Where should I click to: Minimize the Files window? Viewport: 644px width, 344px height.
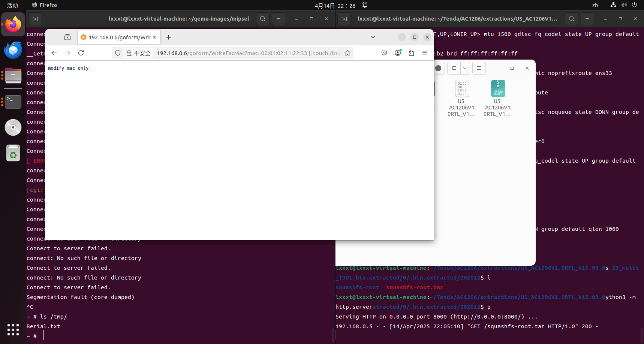pyautogui.click(x=497, y=68)
